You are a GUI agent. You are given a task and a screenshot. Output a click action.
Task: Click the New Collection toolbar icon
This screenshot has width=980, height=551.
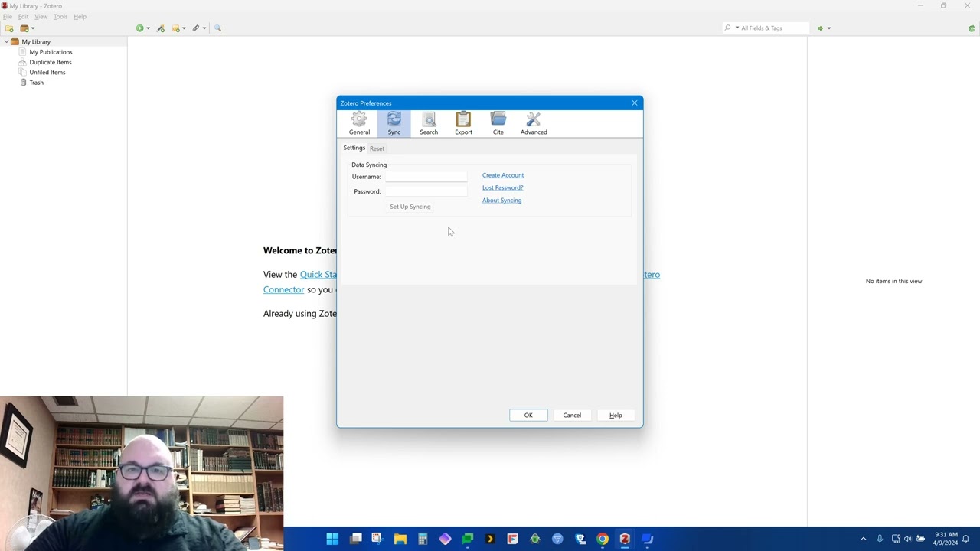(9, 28)
